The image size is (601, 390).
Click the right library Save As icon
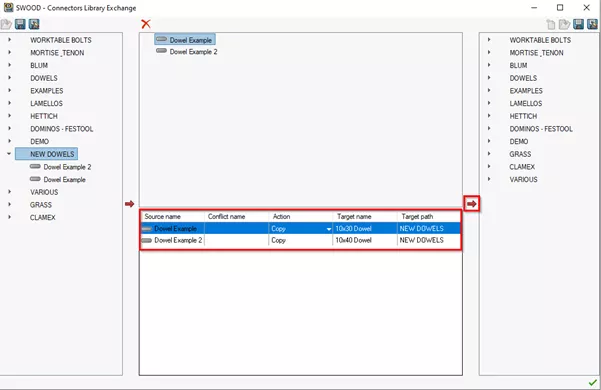(x=592, y=24)
